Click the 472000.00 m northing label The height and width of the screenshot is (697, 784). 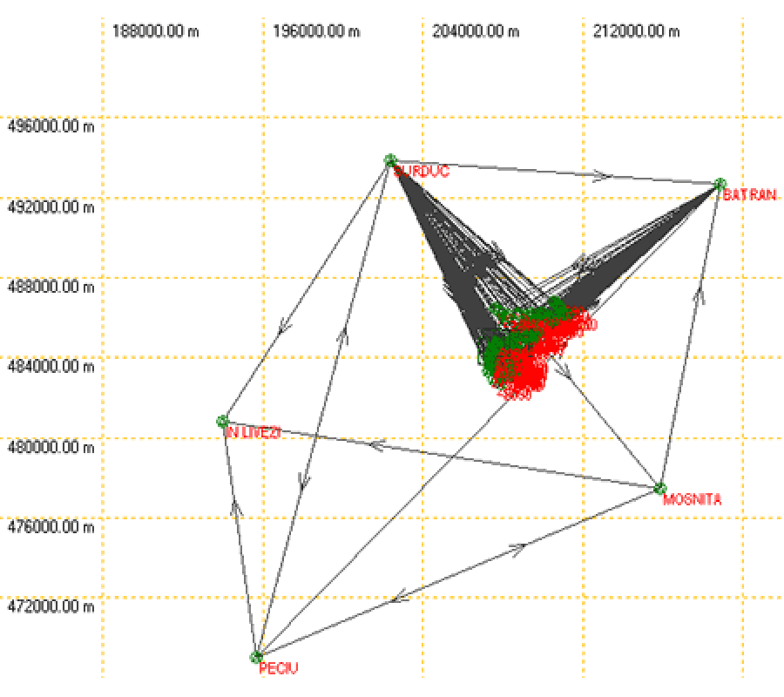coord(51,606)
